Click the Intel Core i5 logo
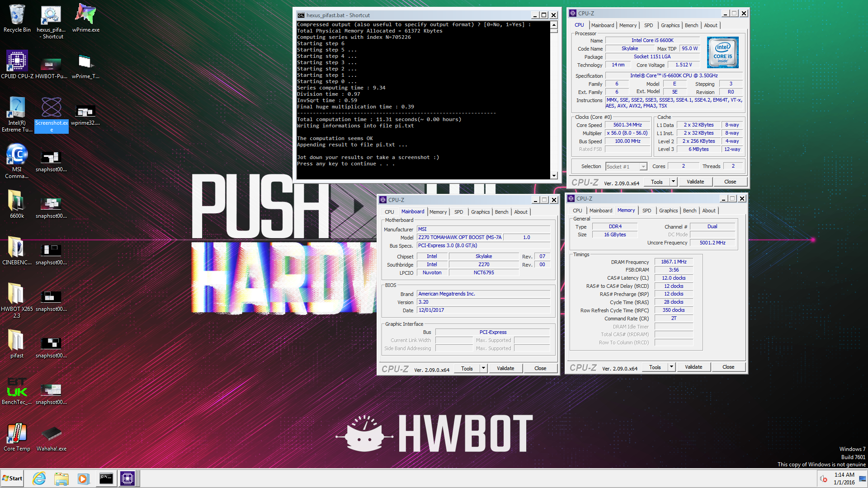868x488 pixels. click(722, 52)
